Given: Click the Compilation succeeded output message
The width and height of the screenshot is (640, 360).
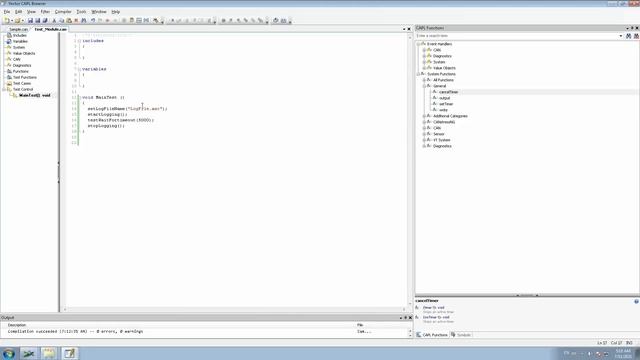Looking at the screenshot, I should pos(76,331).
